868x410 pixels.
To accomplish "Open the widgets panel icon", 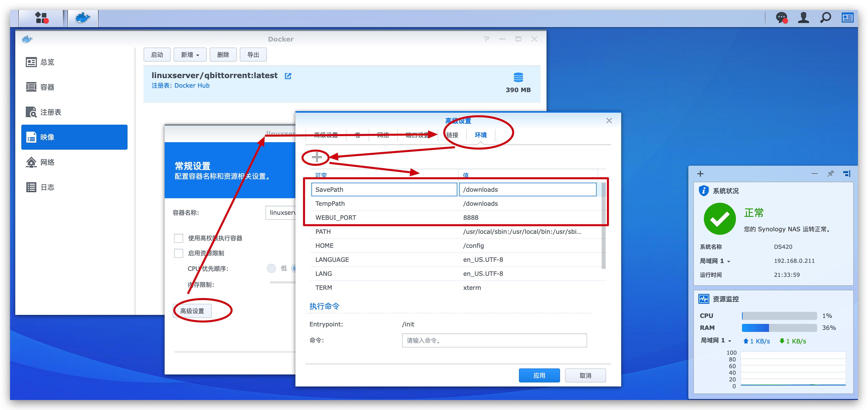I will point(847,18).
